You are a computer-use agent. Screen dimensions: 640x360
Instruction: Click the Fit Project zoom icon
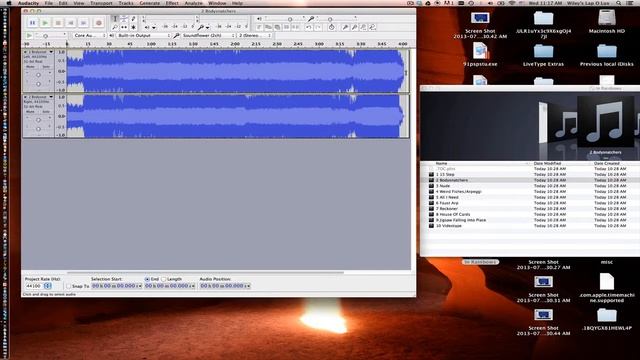coord(372,27)
